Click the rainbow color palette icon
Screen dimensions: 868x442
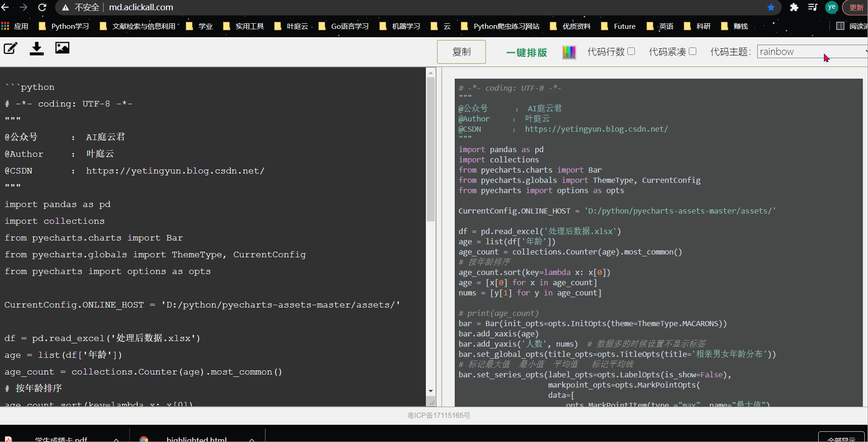pos(569,52)
